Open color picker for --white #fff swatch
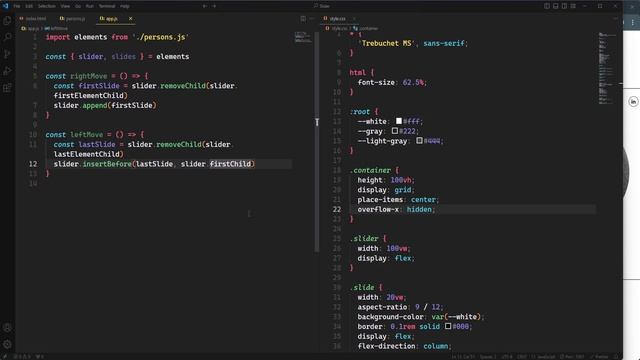This screenshot has width=640, height=360. (x=399, y=121)
